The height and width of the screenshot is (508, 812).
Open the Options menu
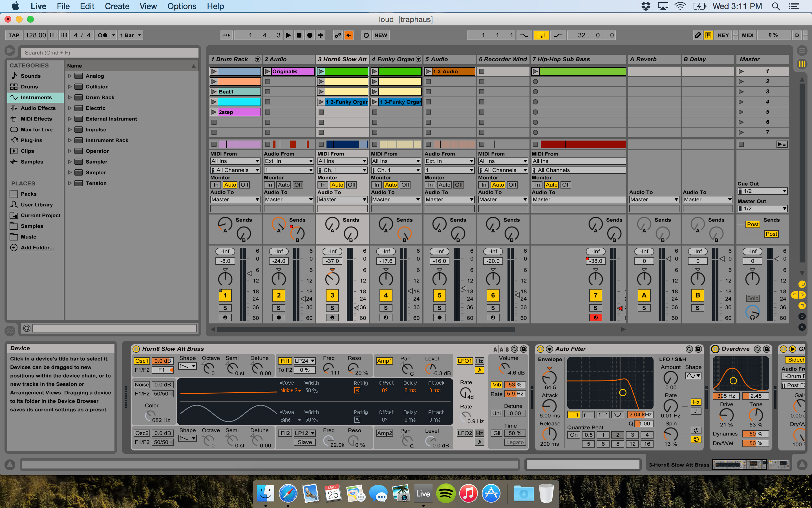pos(182,6)
